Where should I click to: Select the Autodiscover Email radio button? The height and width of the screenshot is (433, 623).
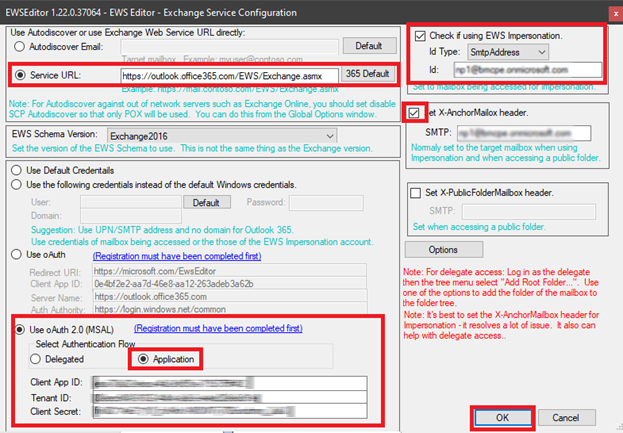(x=17, y=46)
